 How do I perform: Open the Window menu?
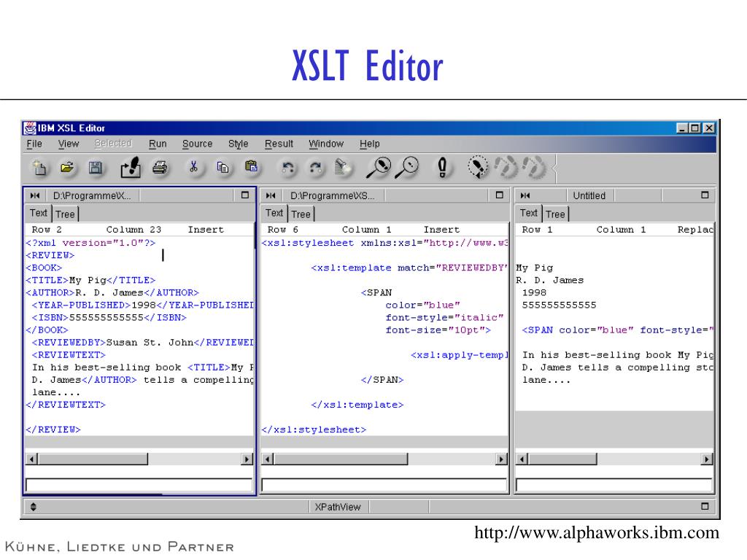coord(326,144)
